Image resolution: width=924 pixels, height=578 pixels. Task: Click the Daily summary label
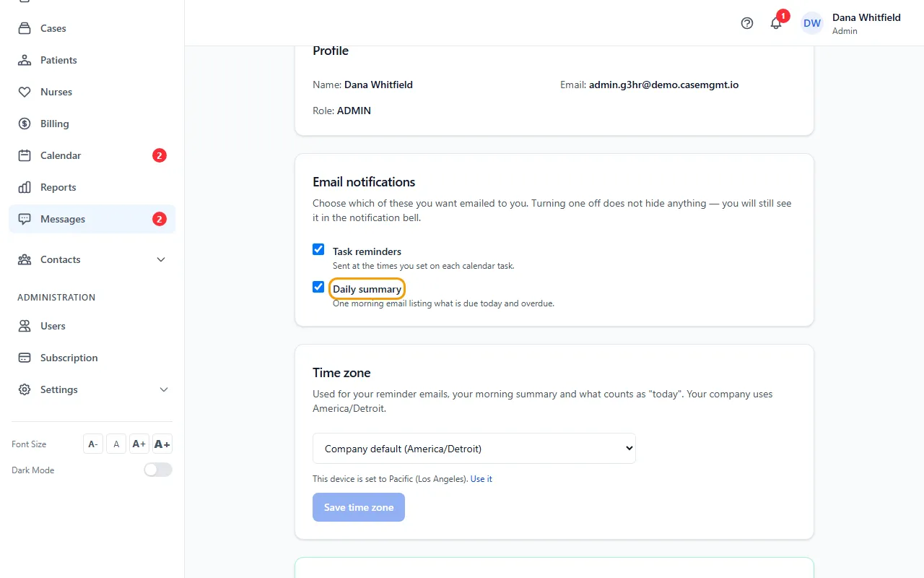pos(367,289)
